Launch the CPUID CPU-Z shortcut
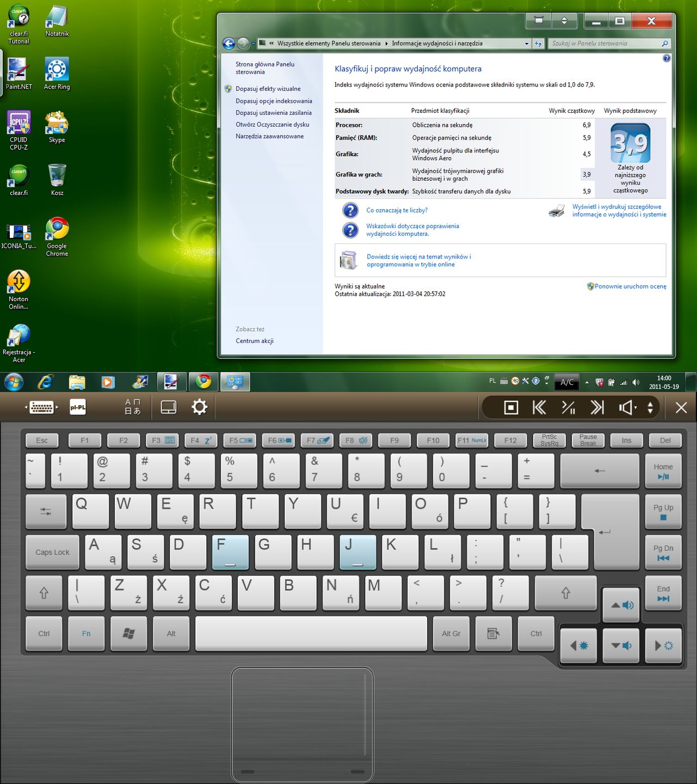The height and width of the screenshot is (784, 697). pyautogui.click(x=18, y=131)
